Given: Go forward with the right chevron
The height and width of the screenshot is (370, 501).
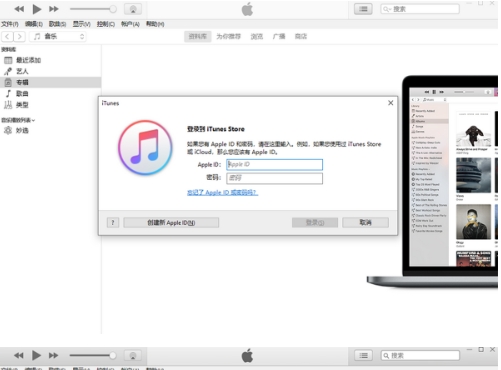Looking at the screenshot, I should click(x=19, y=36).
